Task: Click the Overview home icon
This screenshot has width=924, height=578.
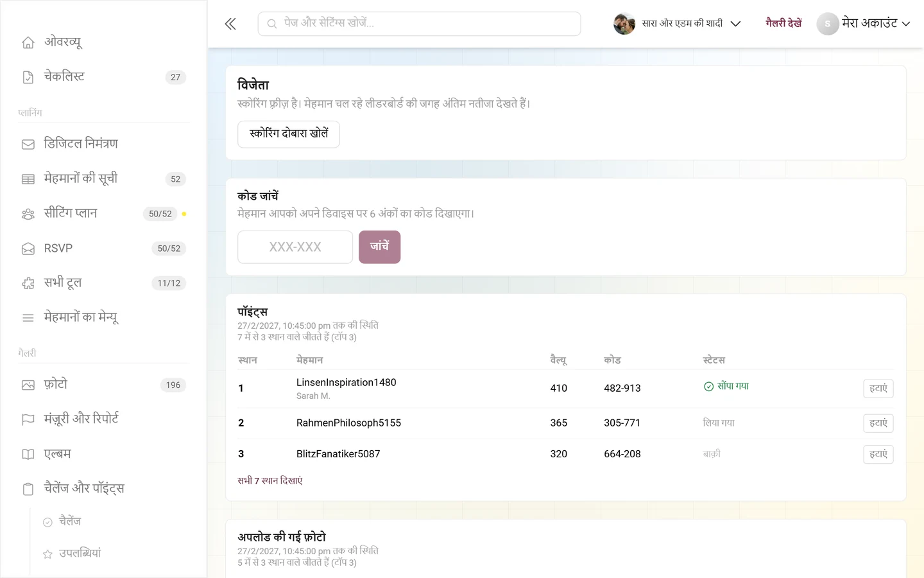Action: 28,42
